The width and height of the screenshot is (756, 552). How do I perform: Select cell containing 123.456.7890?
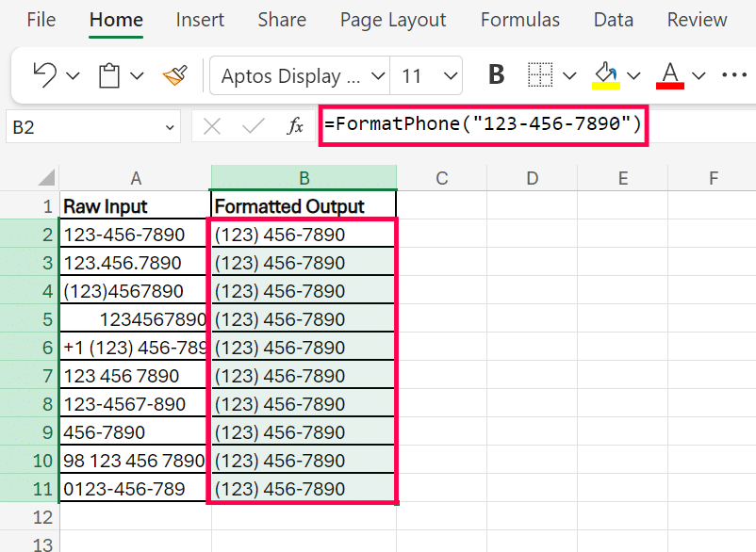coord(136,263)
